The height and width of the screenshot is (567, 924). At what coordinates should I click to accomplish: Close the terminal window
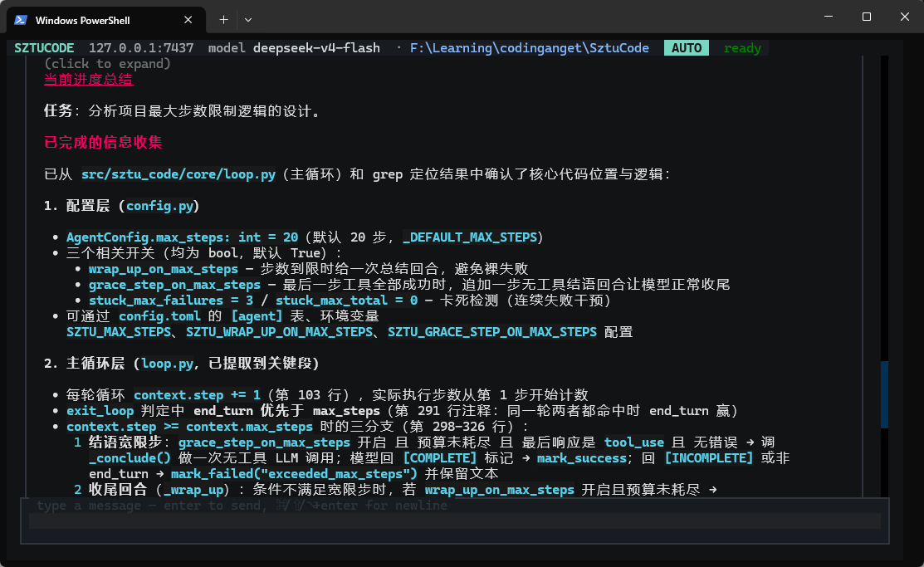905,17
